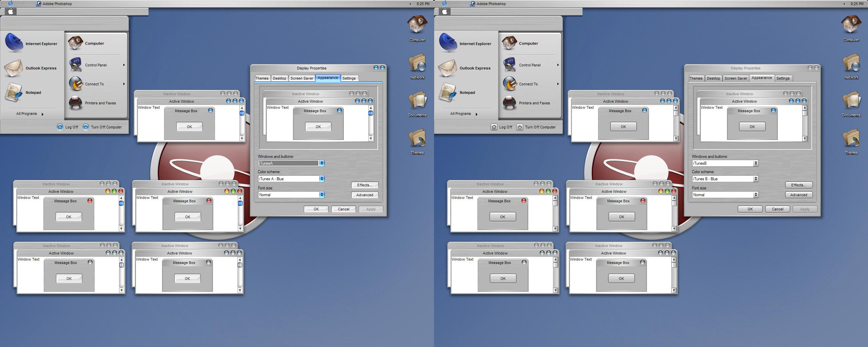Click OK in iTunesA dialog preview Message Box
The width and height of the screenshot is (868, 347).
[318, 127]
